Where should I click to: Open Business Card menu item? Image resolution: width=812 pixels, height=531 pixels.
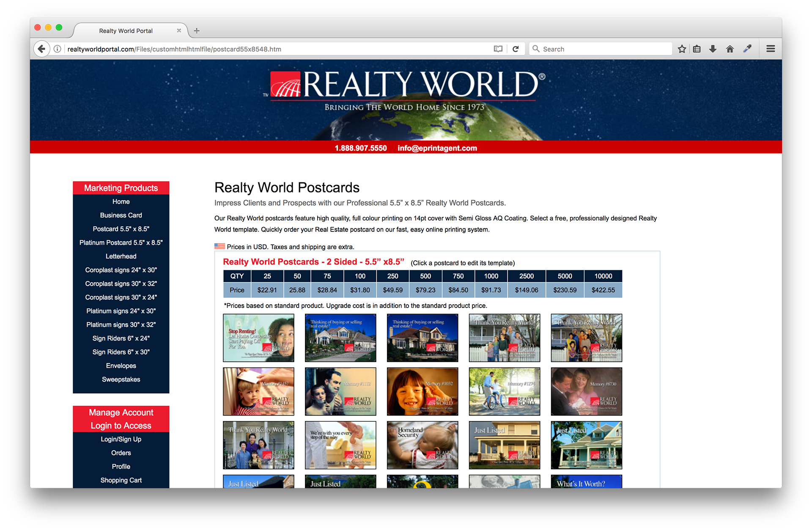[121, 215]
